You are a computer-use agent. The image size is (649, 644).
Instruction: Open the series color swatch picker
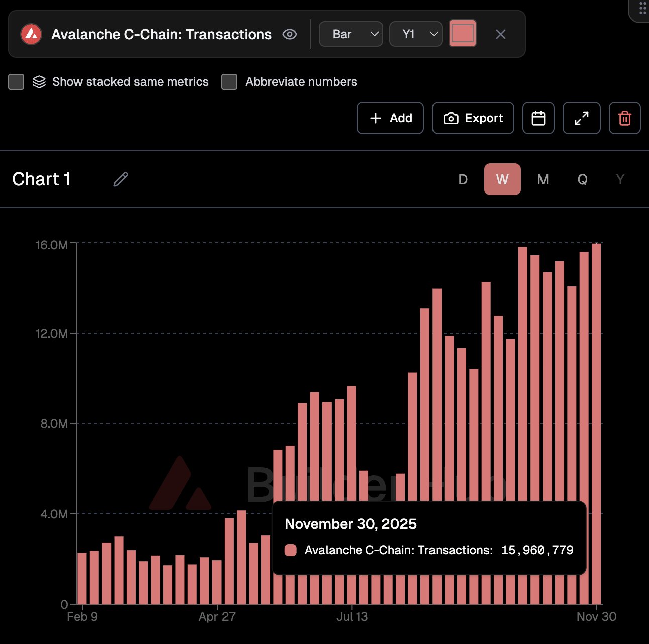point(463,34)
